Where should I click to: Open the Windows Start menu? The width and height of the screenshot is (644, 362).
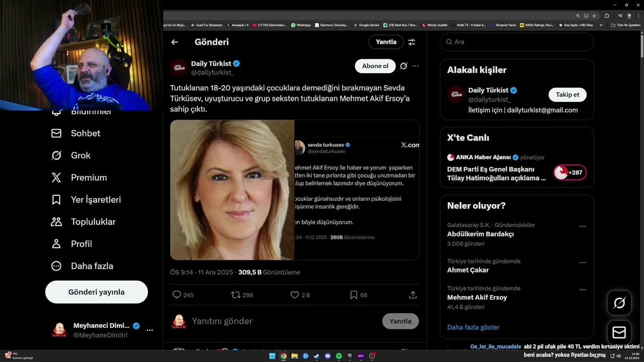click(272, 356)
